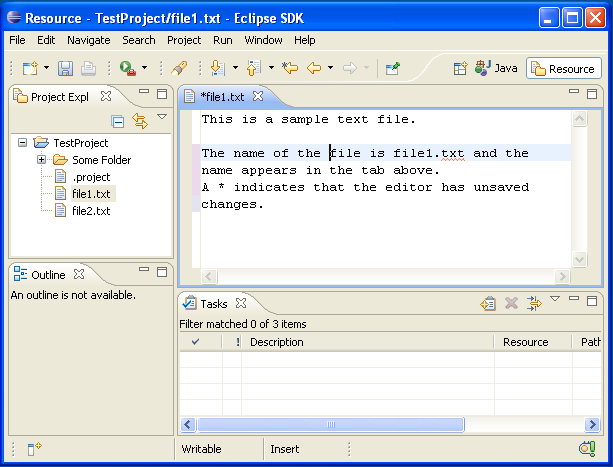Collapse the TestProject tree node
The width and height of the screenshot is (613, 467).
click(23, 143)
